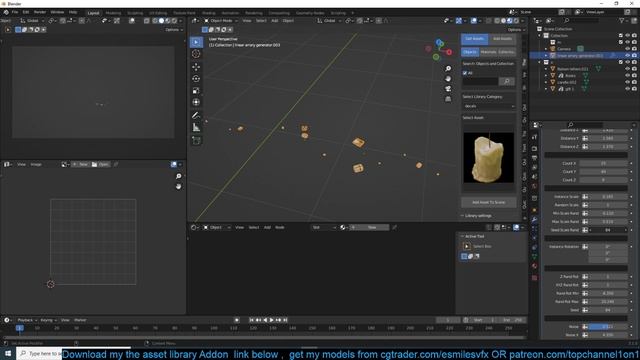Open the Modifier properties wrench tab
The width and height of the screenshot is (640, 360).
[534, 220]
